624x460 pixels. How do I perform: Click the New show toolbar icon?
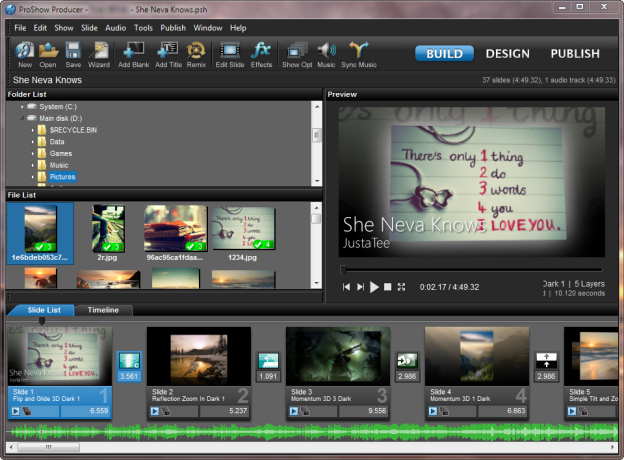pyautogui.click(x=24, y=52)
